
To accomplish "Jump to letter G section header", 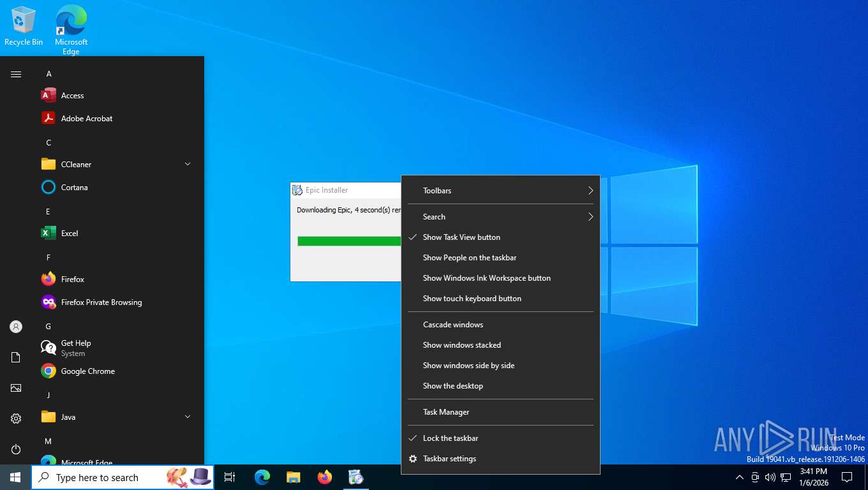I will [x=49, y=327].
